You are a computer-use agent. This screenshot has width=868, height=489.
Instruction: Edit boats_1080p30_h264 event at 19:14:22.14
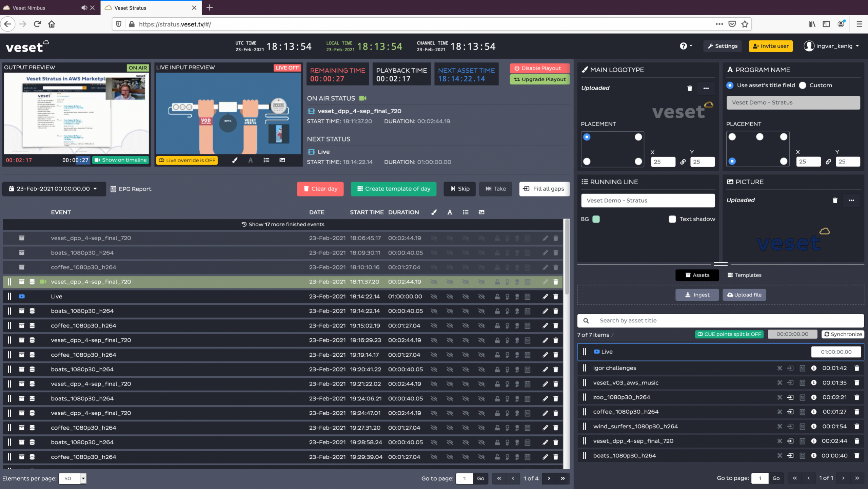tap(545, 311)
